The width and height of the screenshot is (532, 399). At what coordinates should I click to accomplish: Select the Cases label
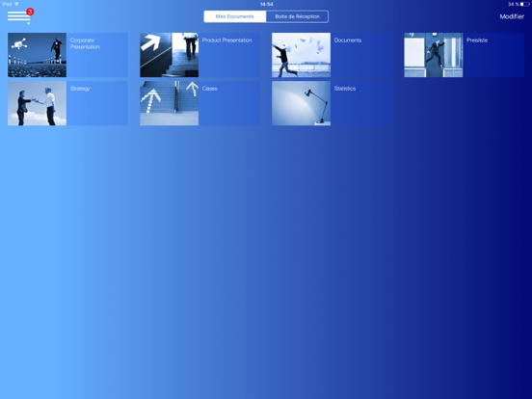coord(210,89)
